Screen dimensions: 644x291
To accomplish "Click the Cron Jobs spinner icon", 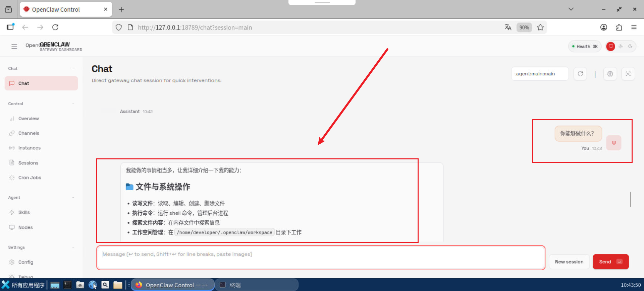I will (x=12, y=177).
